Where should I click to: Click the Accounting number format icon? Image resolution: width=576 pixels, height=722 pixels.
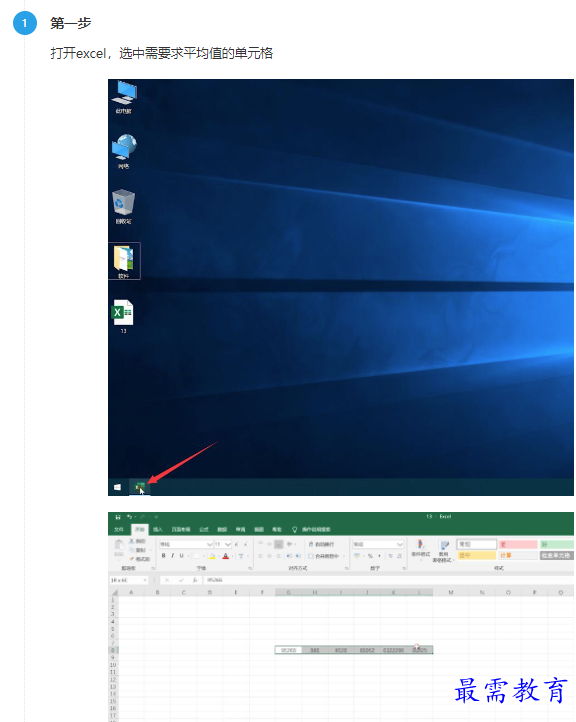click(357, 556)
